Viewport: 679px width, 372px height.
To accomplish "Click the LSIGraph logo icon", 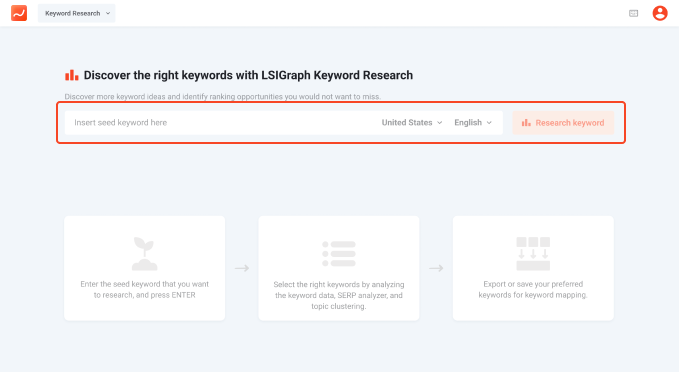I will [19, 13].
